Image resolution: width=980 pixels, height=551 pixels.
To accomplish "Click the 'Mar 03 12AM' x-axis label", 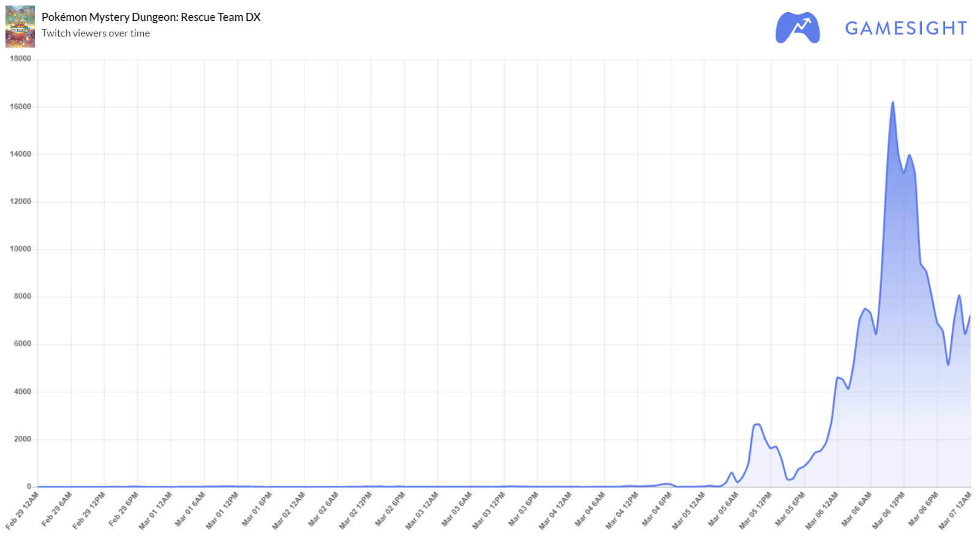I will [x=421, y=511].
